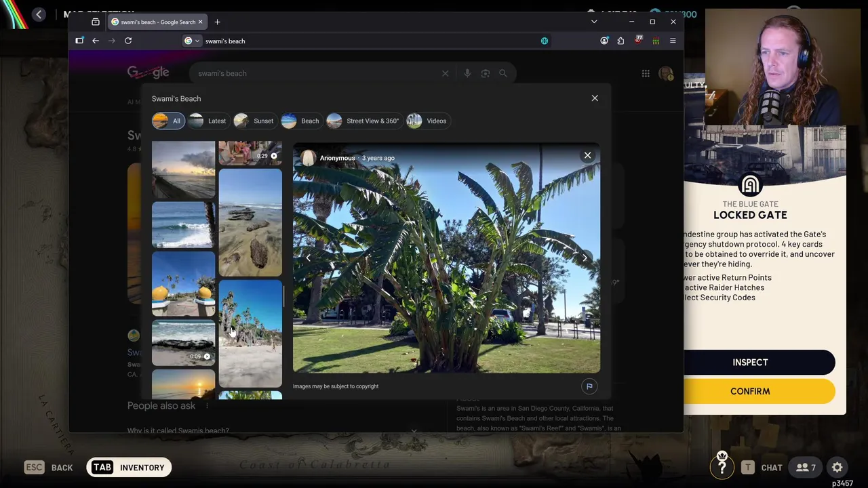Select the Sunset photos filter
The image size is (868, 488).
pos(254,121)
